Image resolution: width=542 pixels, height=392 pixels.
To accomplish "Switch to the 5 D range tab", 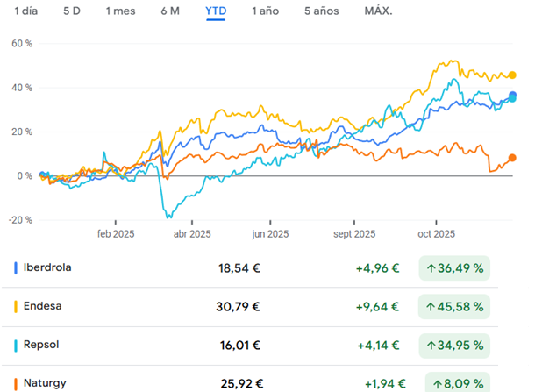I will (72, 11).
